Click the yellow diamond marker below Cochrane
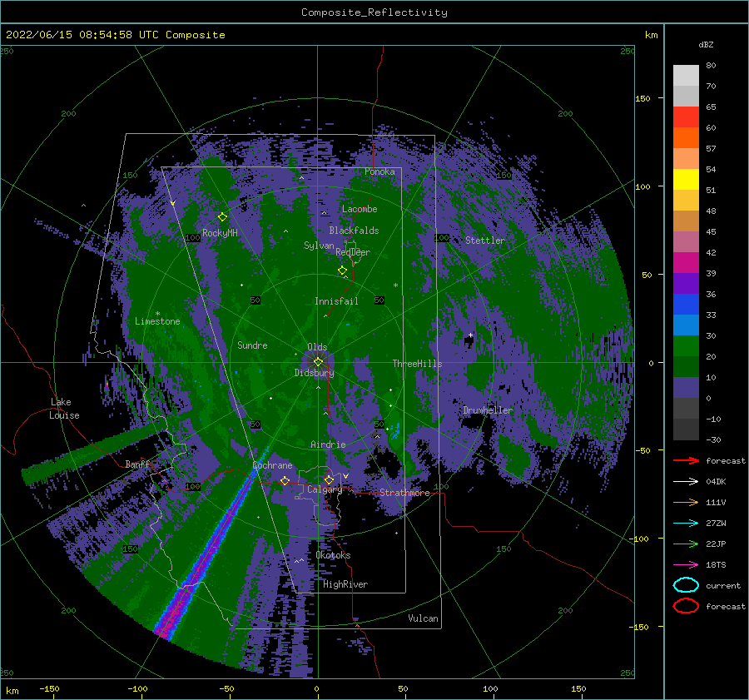The width and height of the screenshot is (749, 700). [285, 480]
